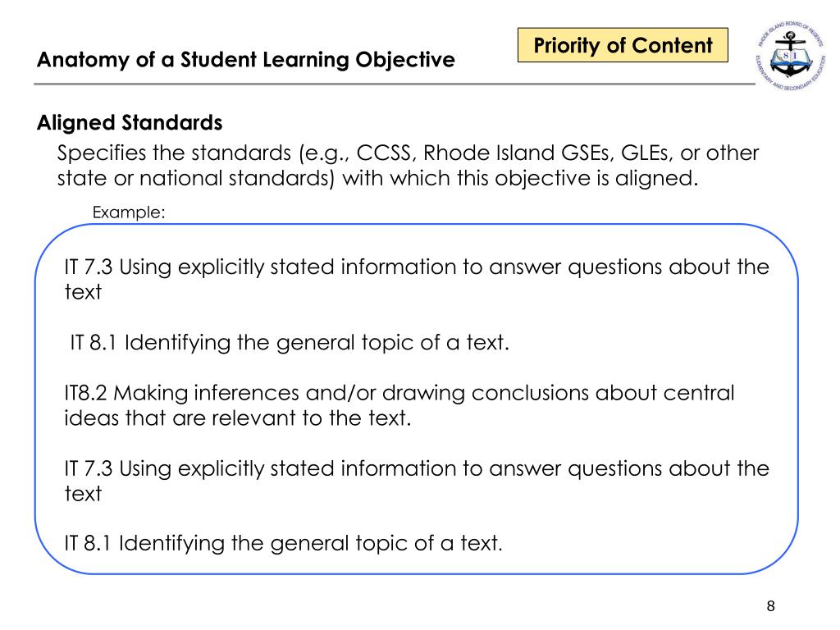Click the horizontal rule under the title
840x630 pixels.
[x=395, y=84]
